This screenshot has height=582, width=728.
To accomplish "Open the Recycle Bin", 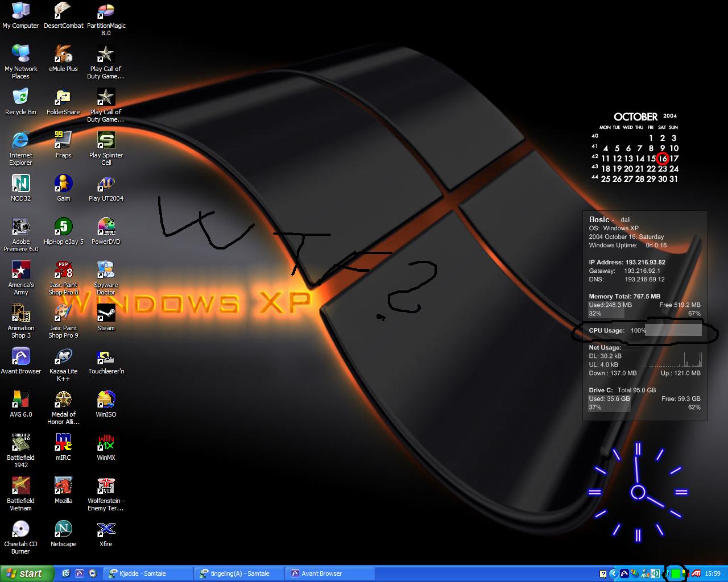I will (20, 102).
